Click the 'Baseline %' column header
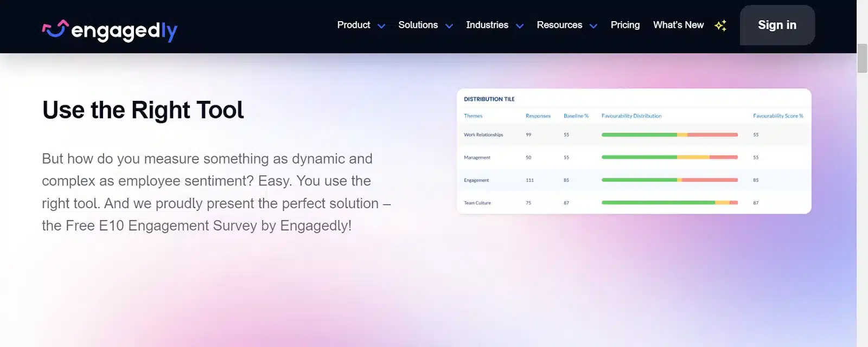The height and width of the screenshot is (347, 868). pos(576,116)
